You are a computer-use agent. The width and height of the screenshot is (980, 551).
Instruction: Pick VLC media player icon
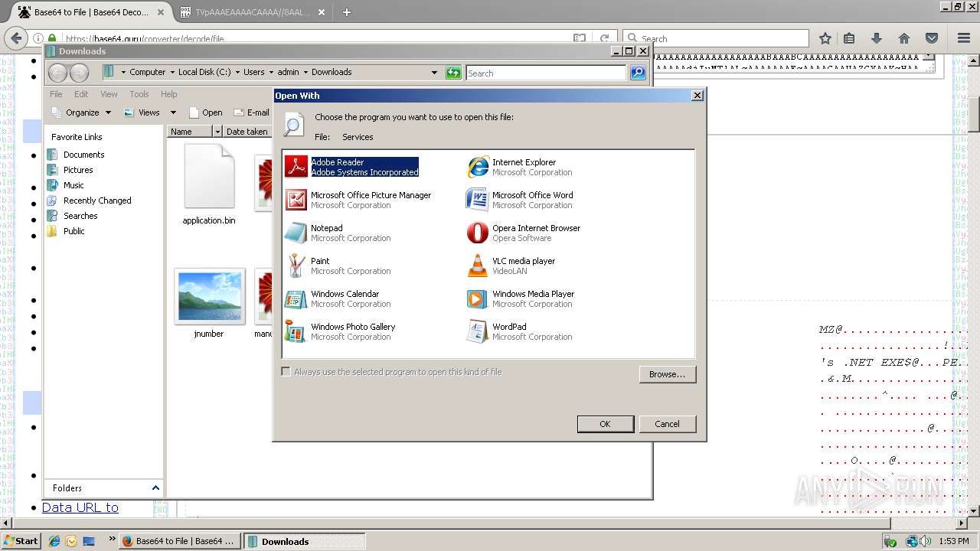[478, 266]
